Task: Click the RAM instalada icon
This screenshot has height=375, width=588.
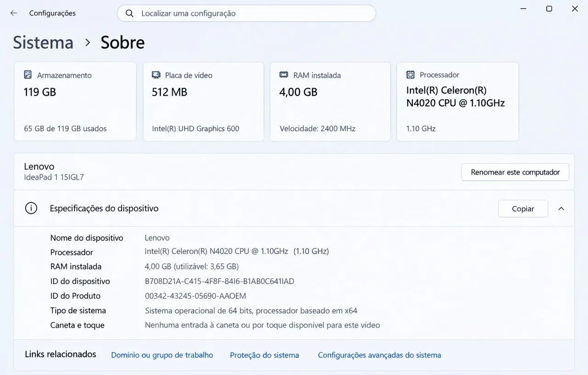Action: pos(284,74)
